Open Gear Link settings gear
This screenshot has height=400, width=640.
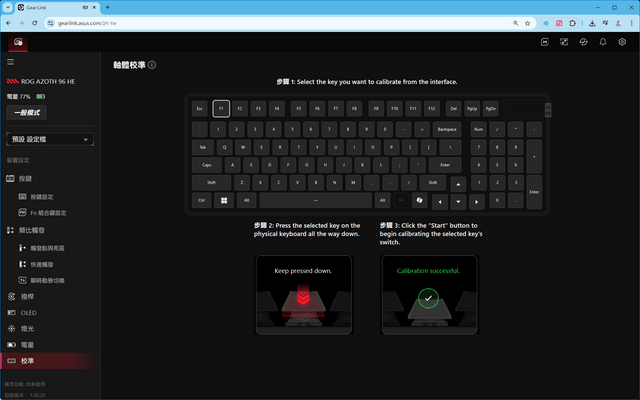[x=622, y=42]
